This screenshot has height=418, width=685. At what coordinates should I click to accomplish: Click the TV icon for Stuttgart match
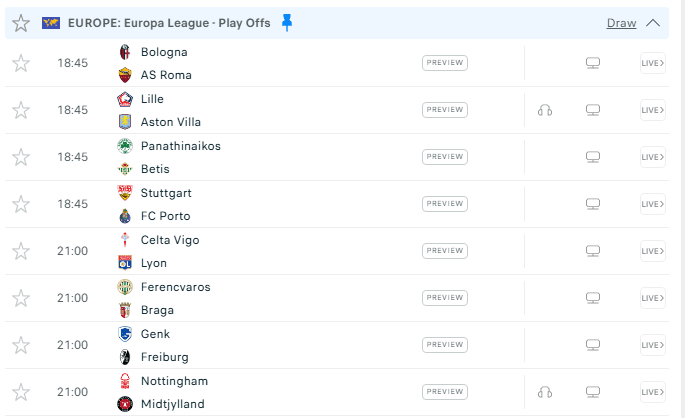pos(593,204)
